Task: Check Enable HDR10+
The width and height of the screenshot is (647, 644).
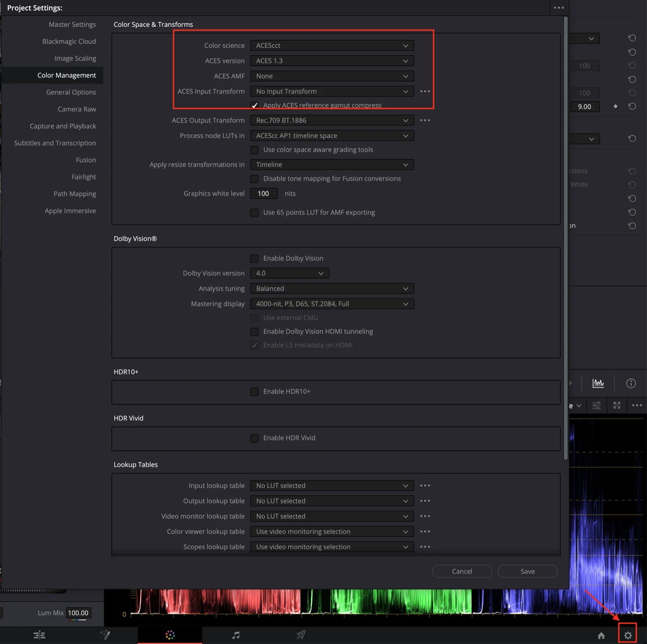Action: point(254,392)
